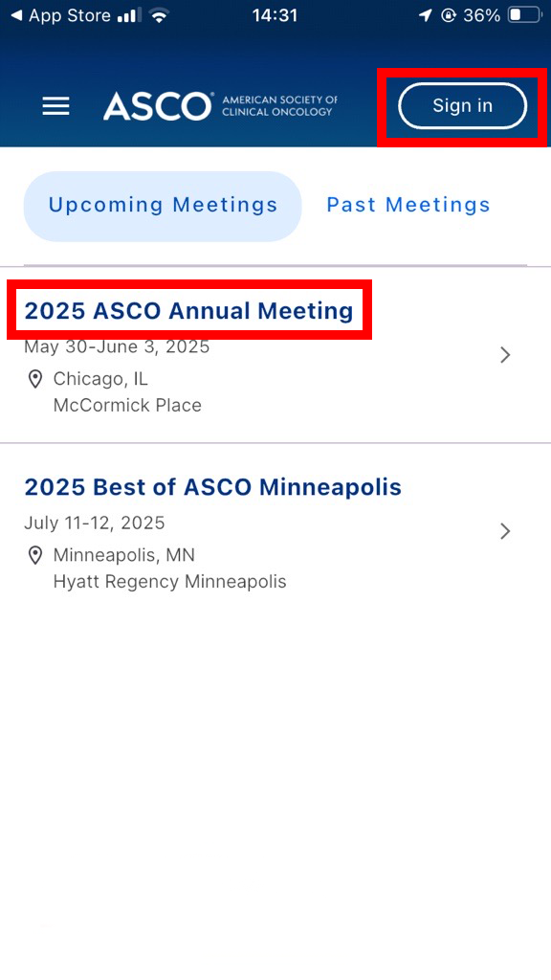Return to the App Store via status bar
551x980 pixels.
pyautogui.click(x=57, y=15)
